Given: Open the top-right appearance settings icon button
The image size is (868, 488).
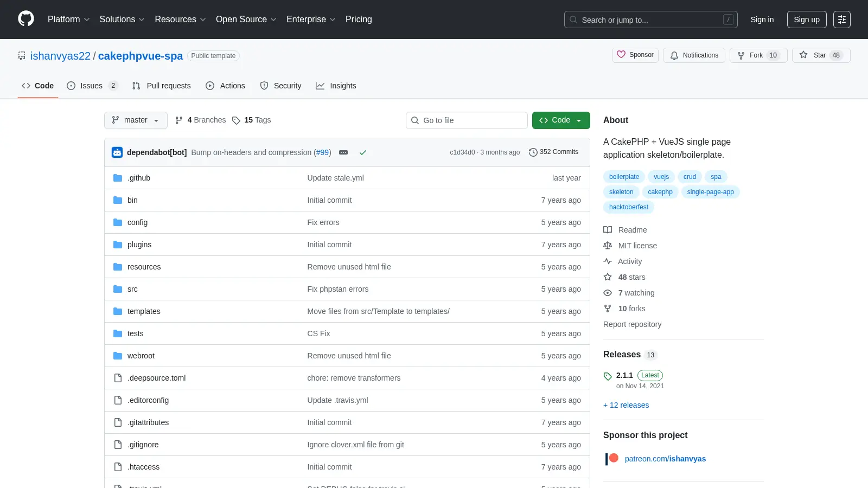Looking at the screenshot, I should [842, 20].
